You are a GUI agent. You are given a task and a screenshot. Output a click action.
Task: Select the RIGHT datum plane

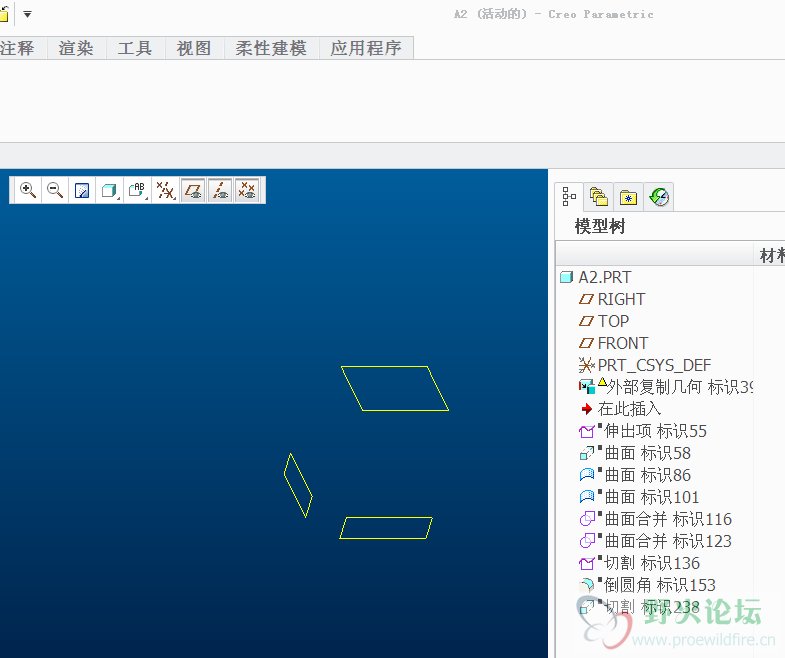pos(621,299)
